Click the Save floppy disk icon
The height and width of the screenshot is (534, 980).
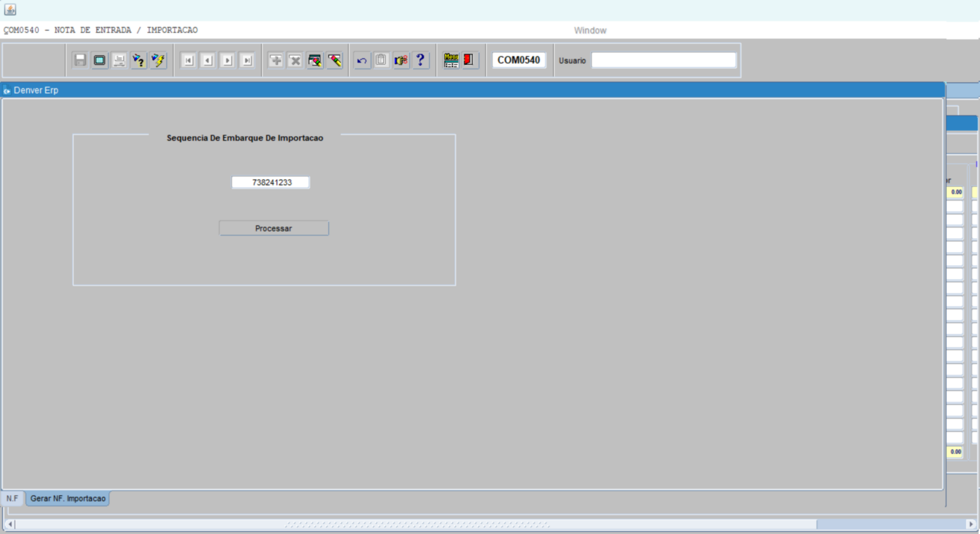(80, 60)
